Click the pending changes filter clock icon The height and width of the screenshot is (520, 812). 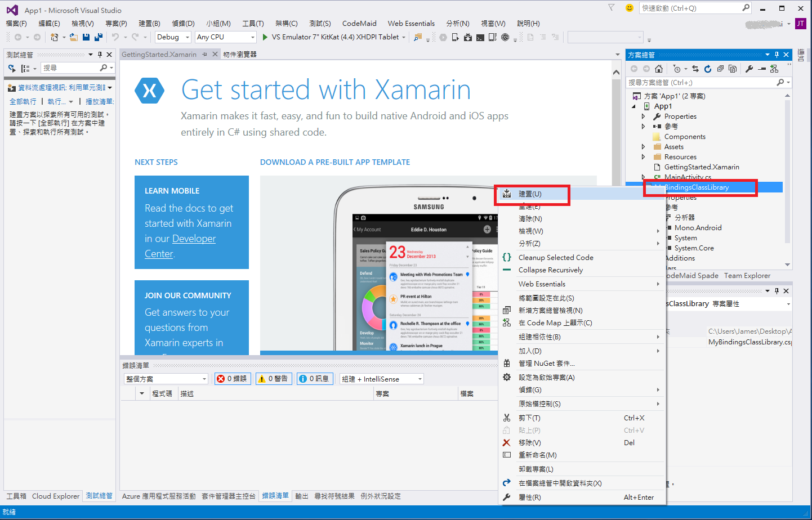click(x=677, y=69)
